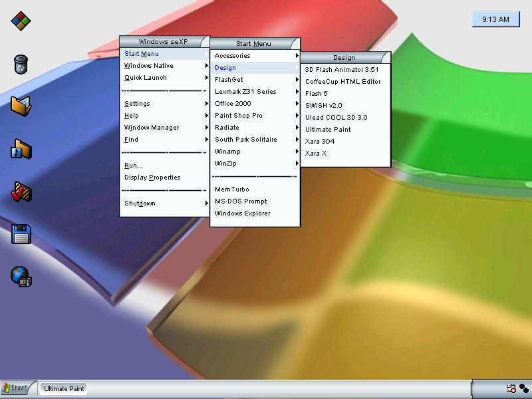Image resolution: width=532 pixels, height=399 pixels.
Task: Launch Xara 3D4
Action: click(x=345, y=142)
